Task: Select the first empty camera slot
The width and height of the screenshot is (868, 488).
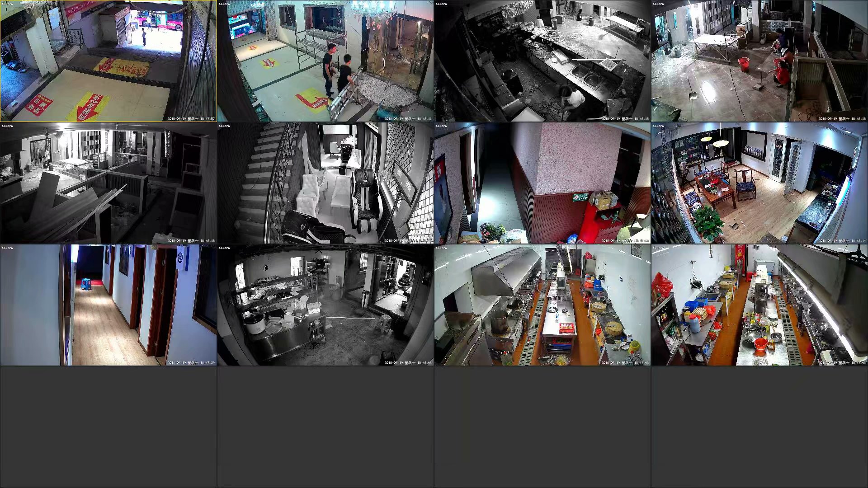Action: (108, 427)
